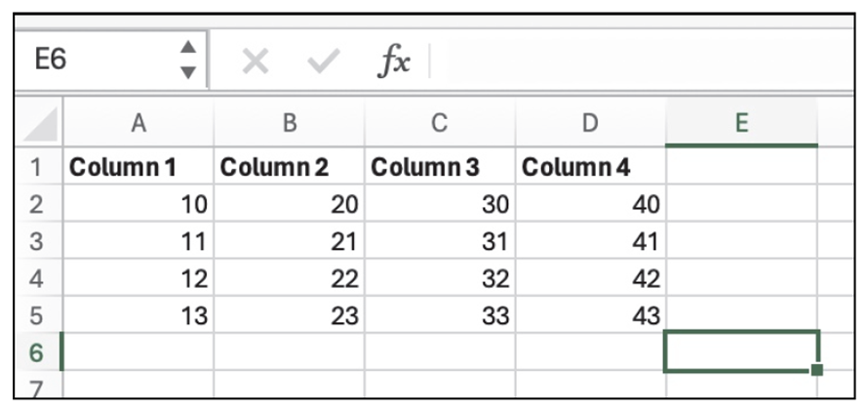Click the fill handle of cell E6
This screenshot has height=412, width=868.
point(816,369)
